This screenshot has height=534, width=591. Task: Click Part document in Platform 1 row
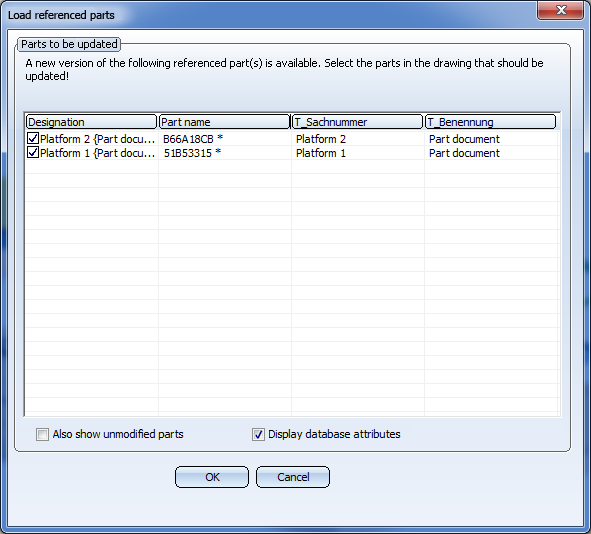(464, 153)
